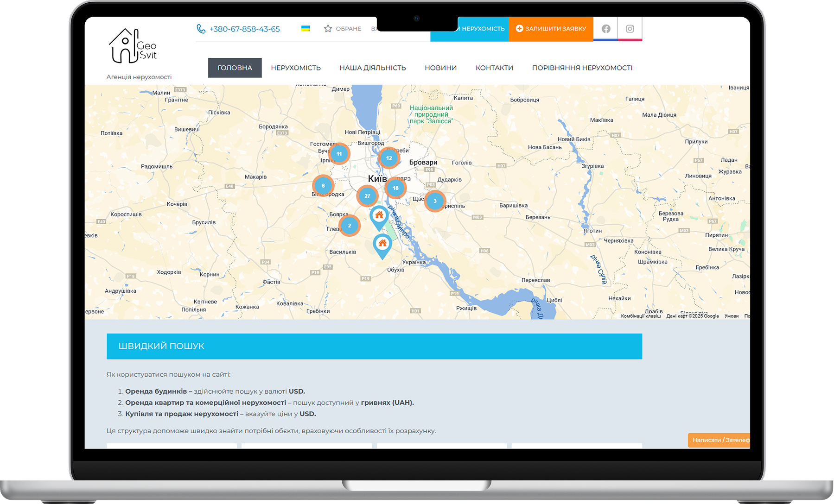Open the Новини menu item

coord(440,68)
